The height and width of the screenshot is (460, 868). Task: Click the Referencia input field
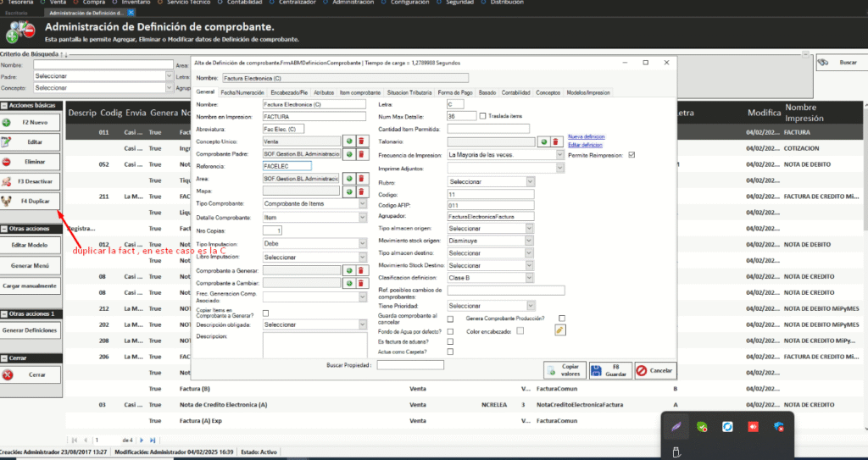(x=288, y=166)
